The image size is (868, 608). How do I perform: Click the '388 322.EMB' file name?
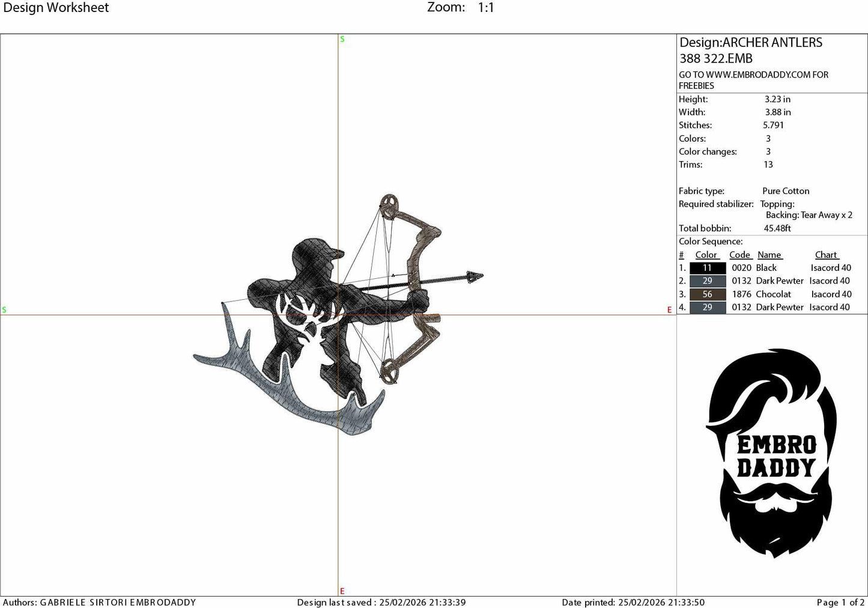[x=716, y=59]
